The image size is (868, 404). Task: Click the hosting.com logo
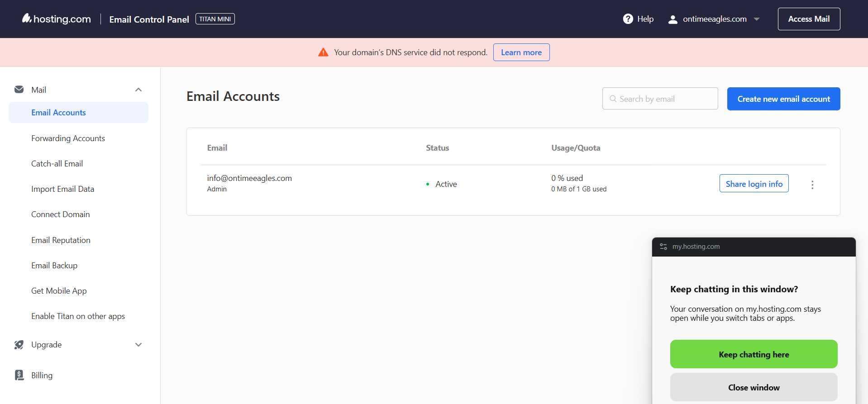pos(56,19)
